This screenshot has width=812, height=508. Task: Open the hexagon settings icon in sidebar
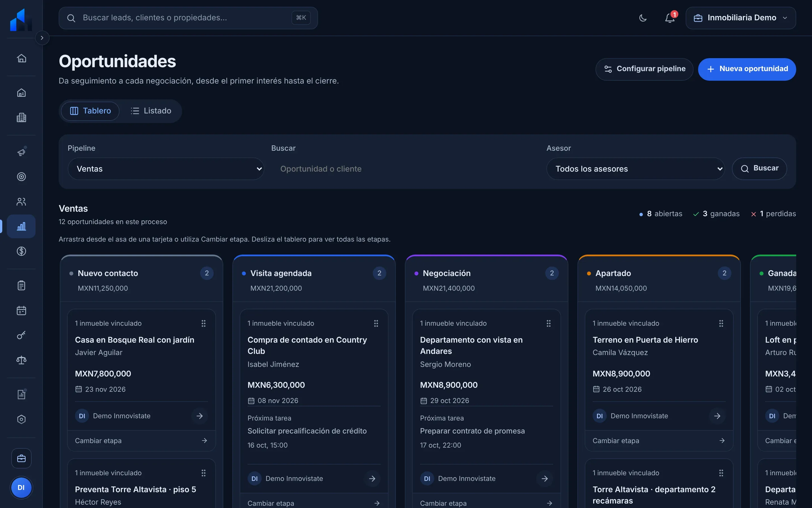[21, 419]
